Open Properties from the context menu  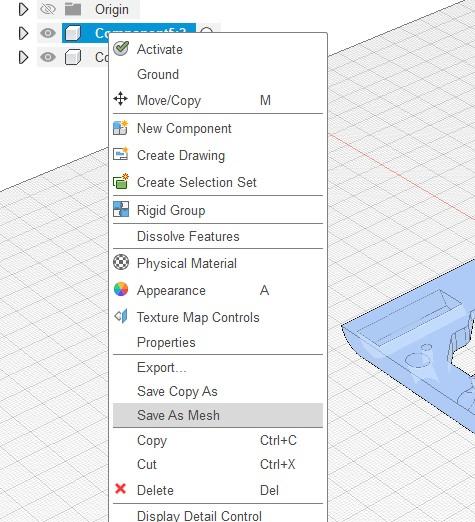[x=218, y=342]
